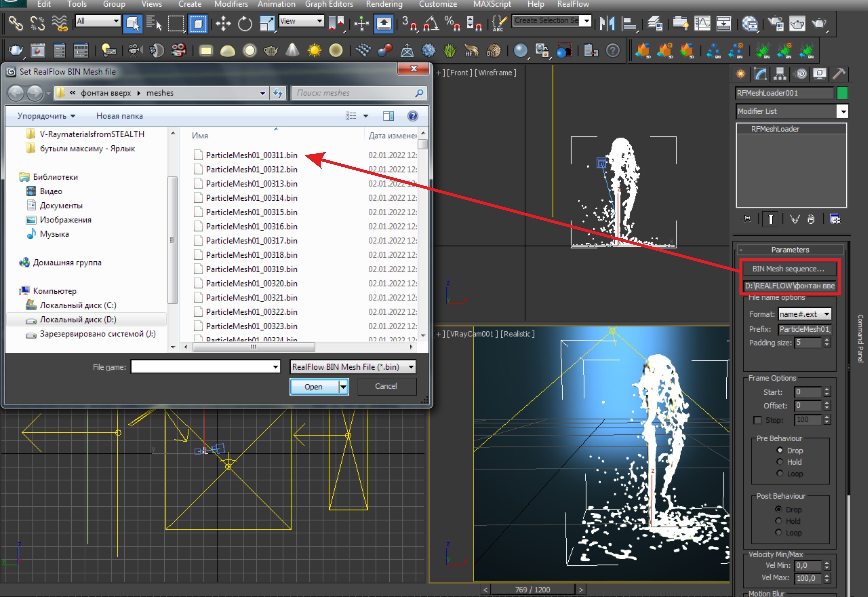This screenshot has height=597, width=868.
Task: Open the Utilities hammer panel tab
Action: point(839,74)
